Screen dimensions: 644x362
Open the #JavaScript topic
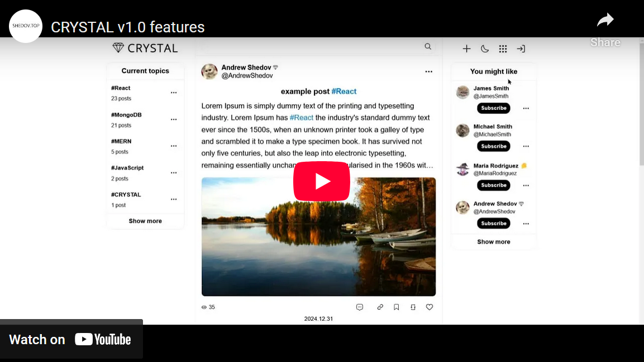click(127, 168)
